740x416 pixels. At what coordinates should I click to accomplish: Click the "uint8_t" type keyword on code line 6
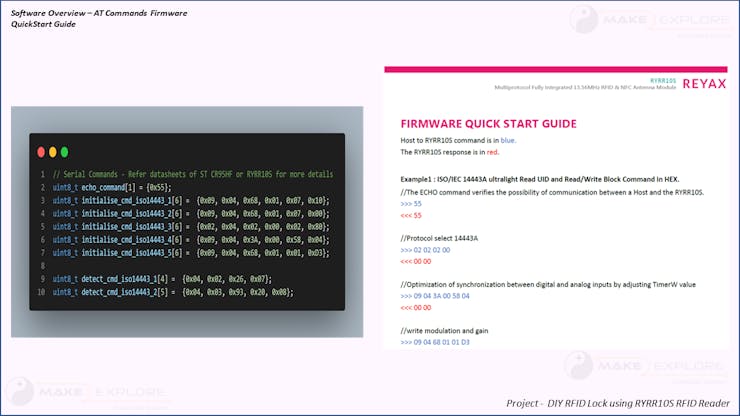[65, 240]
